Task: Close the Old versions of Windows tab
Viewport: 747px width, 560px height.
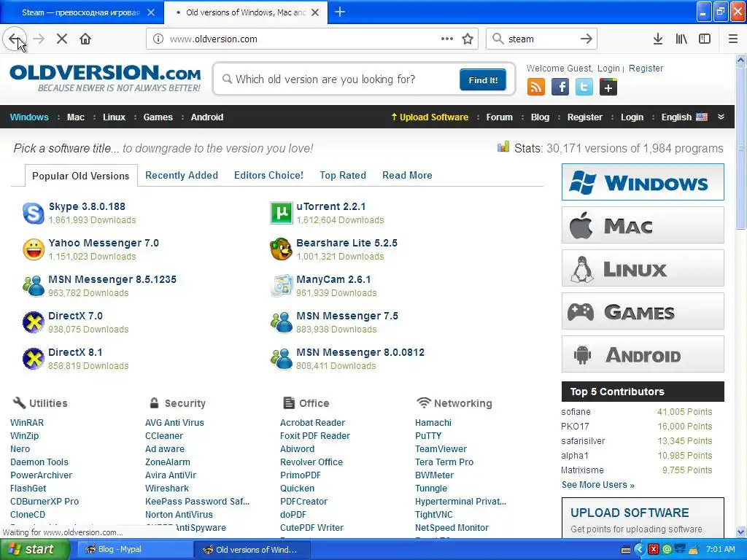Action: [x=315, y=12]
